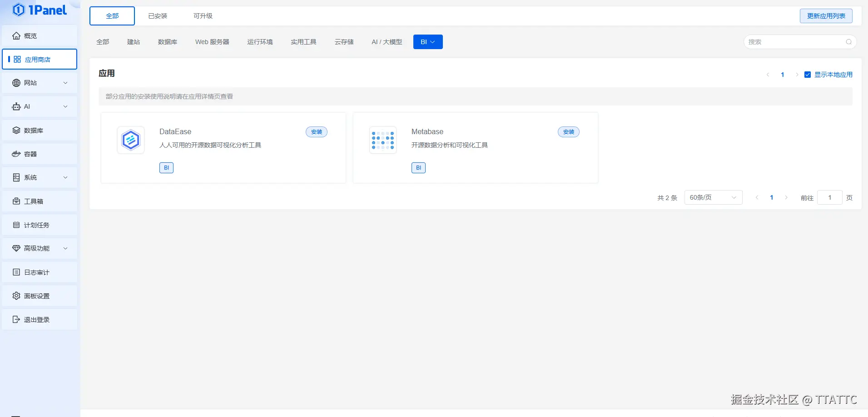This screenshot has width=868, height=417.
Task: Click page 1 in bottom pager
Action: pos(772,197)
